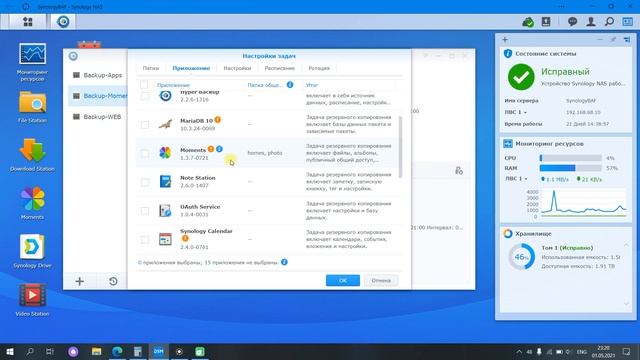Viewport: 640px width, 360px height.
Task: Select the Hyper Backup taskbar icon in DSM
Action: coord(63,22)
